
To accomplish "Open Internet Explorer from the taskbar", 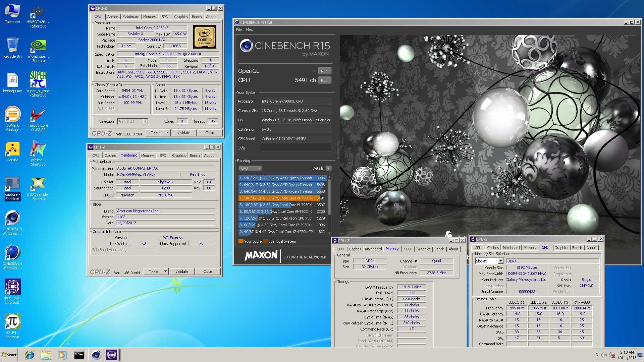I will (x=30, y=355).
